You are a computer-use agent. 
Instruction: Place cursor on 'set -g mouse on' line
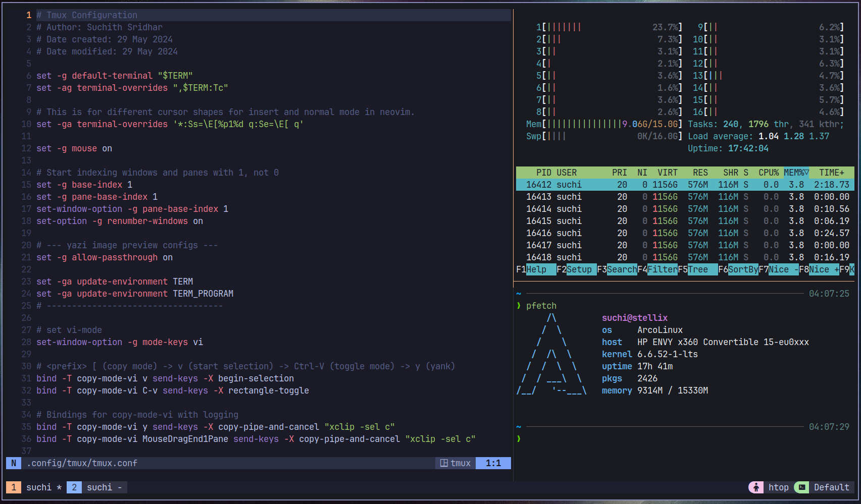(x=74, y=148)
